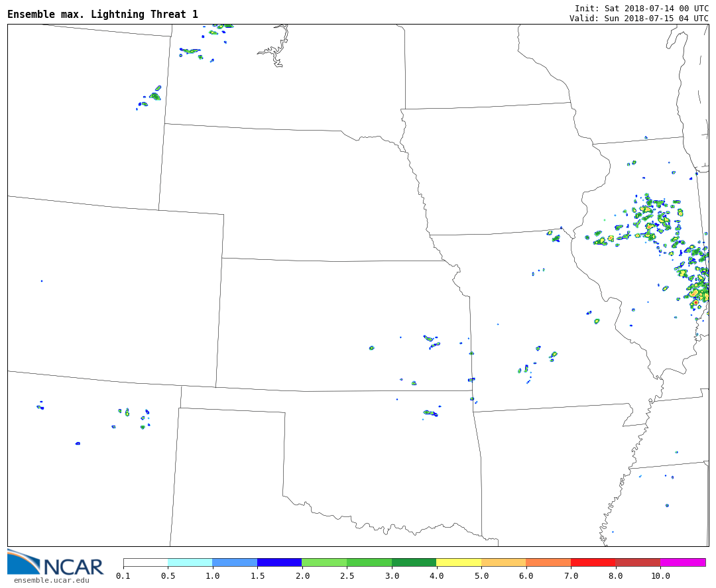Image resolution: width=716 pixels, height=588 pixels.
Task: Click the NCAR logo
Action: click(x=56, y=563)
